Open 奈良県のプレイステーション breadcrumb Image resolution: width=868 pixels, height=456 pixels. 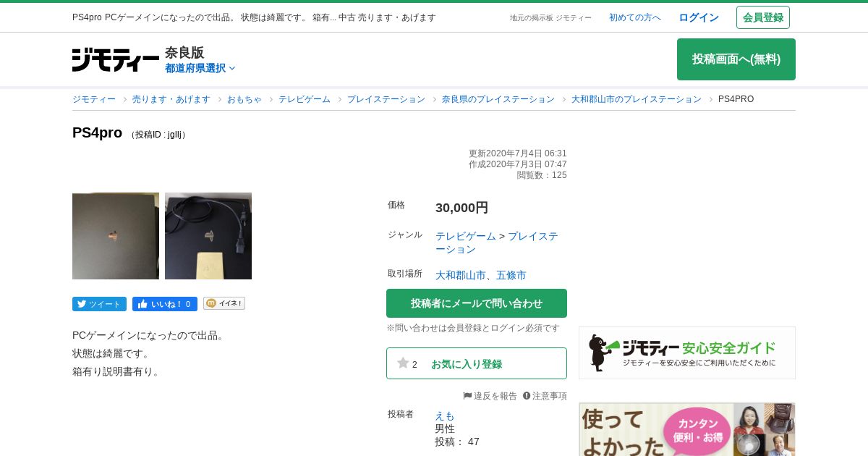tap(498, 99)
